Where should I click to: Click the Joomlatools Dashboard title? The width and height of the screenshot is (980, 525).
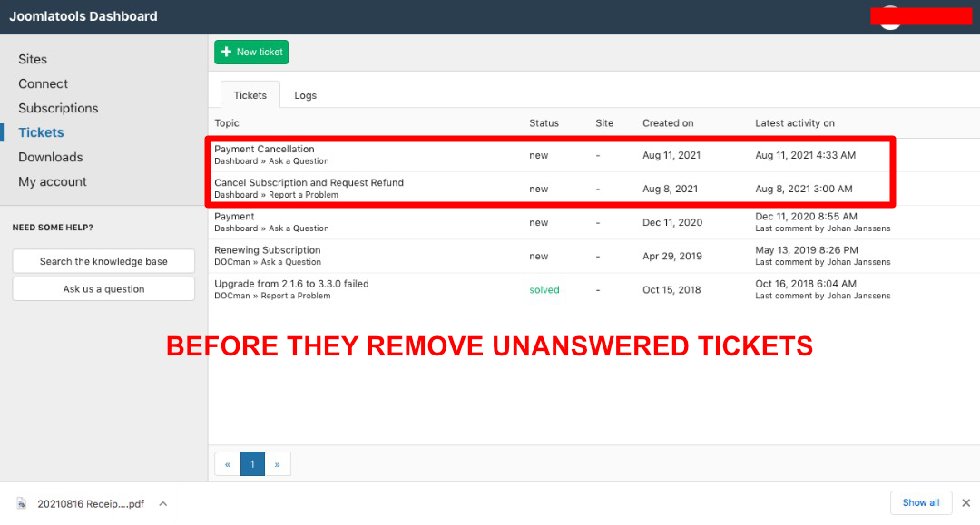coord(83,16)
